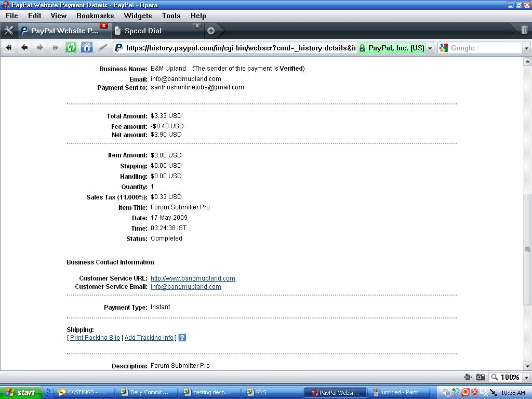Expand the Google search engine dropdown
Screen dimensions: 532x399
526,48
